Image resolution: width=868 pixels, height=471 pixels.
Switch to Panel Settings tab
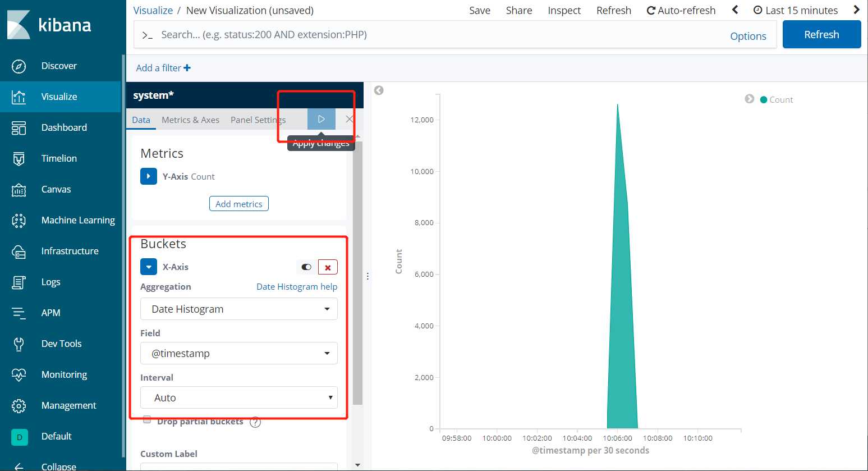point(258,120)
